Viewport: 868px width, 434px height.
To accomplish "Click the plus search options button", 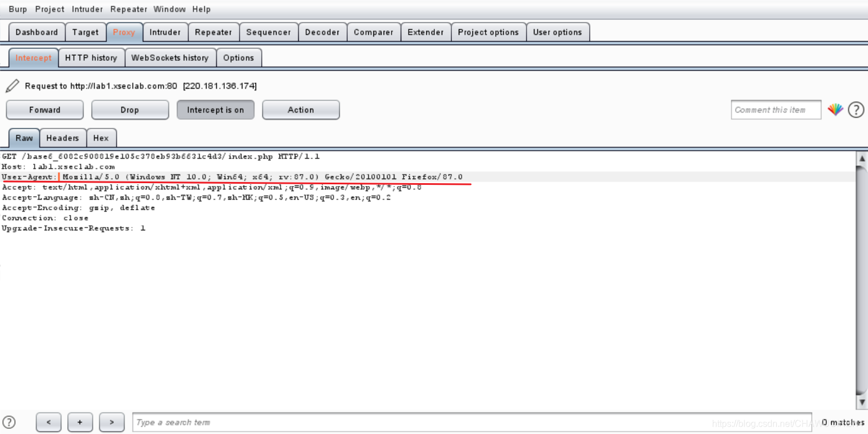I will (80, 422).
